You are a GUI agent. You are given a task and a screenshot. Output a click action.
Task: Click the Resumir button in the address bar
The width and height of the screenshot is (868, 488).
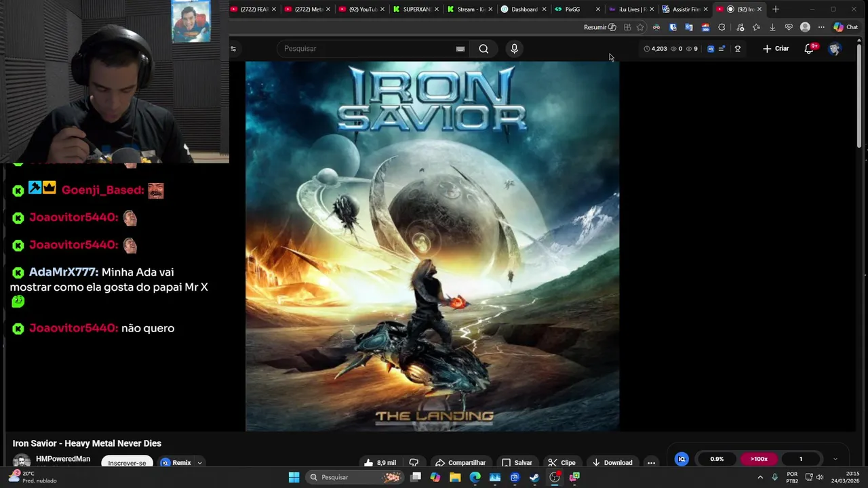600,27
